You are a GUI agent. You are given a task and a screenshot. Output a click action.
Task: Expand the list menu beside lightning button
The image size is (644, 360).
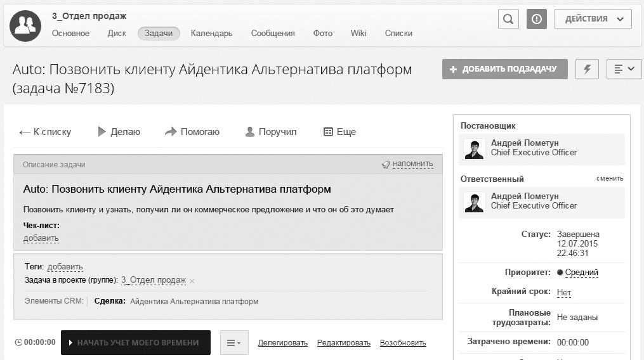tap(624, 69)
